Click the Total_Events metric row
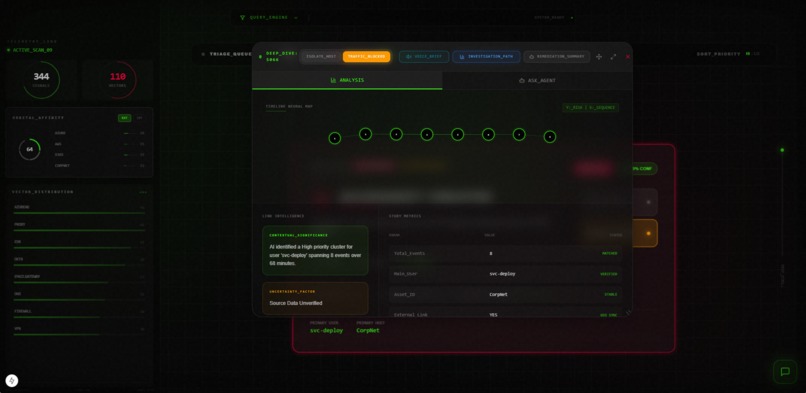The image size is (806, 393). 505,253
